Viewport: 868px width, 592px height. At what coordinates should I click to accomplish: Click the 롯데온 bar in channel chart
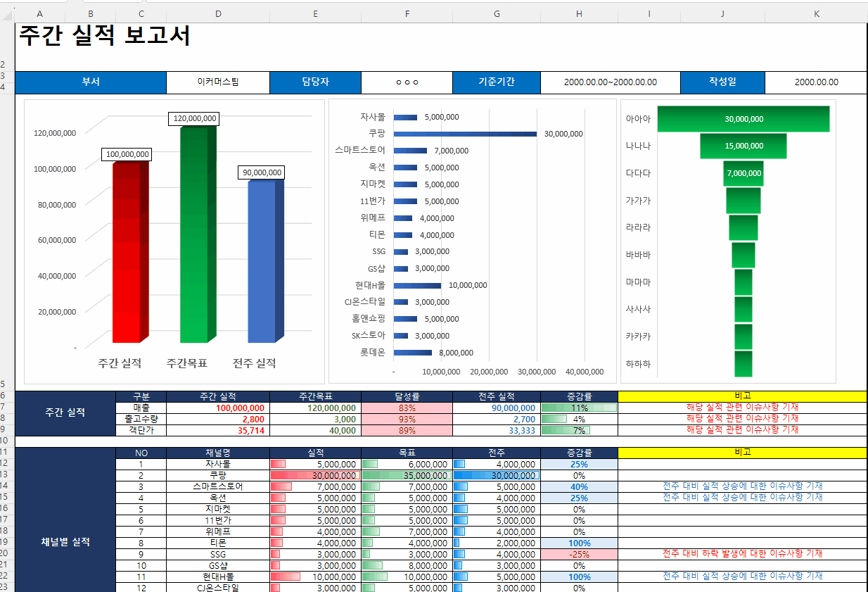click(413, 353)
